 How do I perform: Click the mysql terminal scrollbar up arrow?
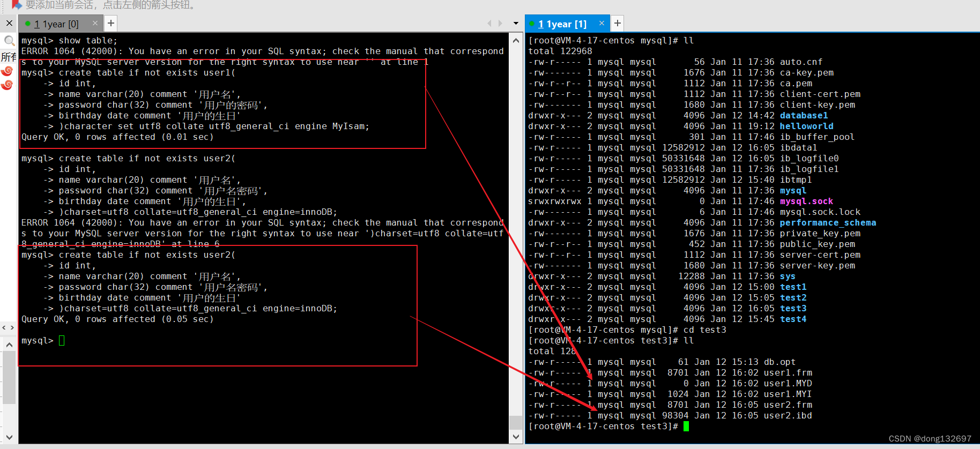tap(516, 40)
